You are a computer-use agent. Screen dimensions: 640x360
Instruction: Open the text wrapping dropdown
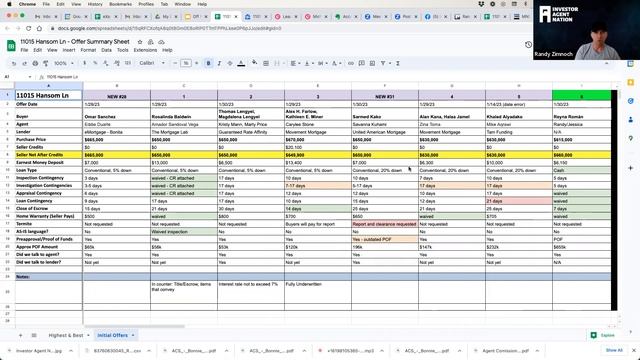coord(322,63)
